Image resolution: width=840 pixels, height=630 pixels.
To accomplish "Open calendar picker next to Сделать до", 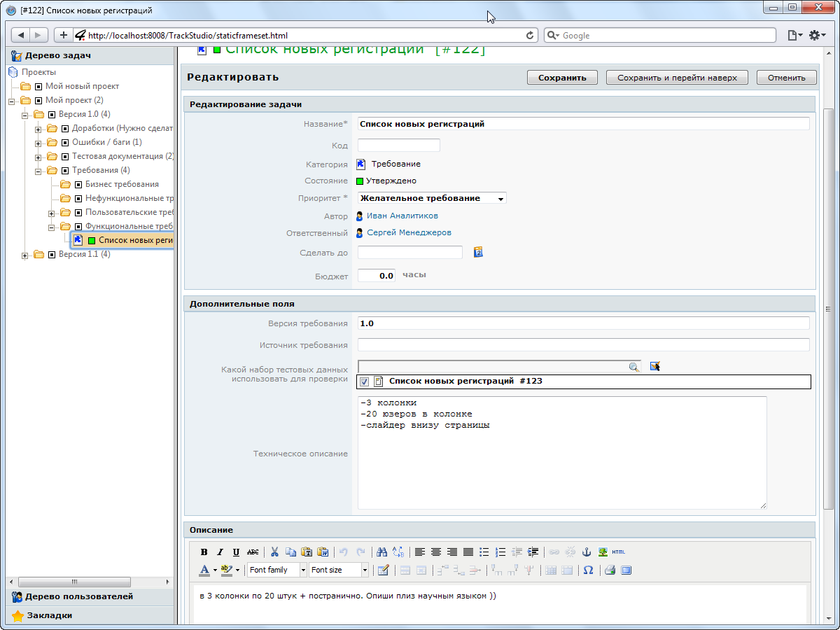I will pyautogui.click(x=479, y=252).
